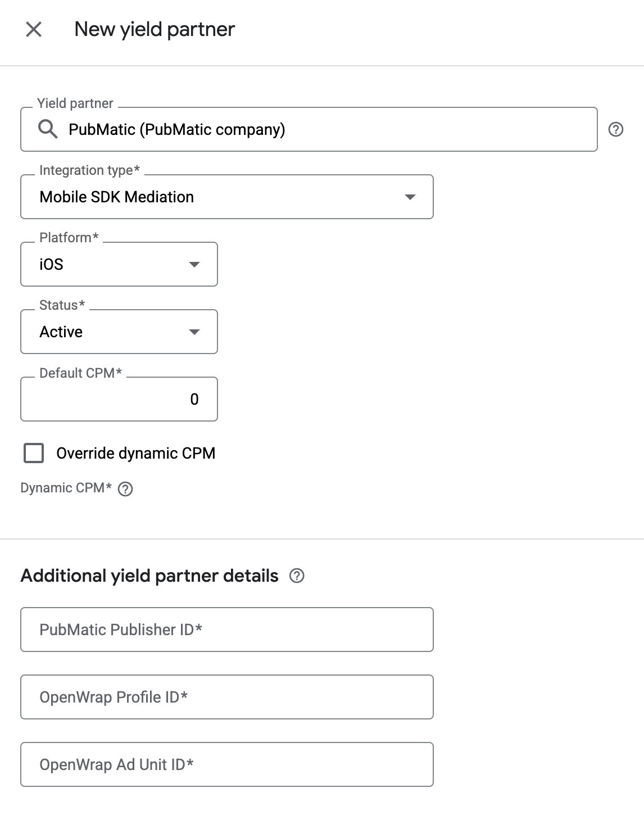The height and width of the screenshot is (815, 644).
Task: Select the Mobile SDK Mediation value
Action: [117, 197]
